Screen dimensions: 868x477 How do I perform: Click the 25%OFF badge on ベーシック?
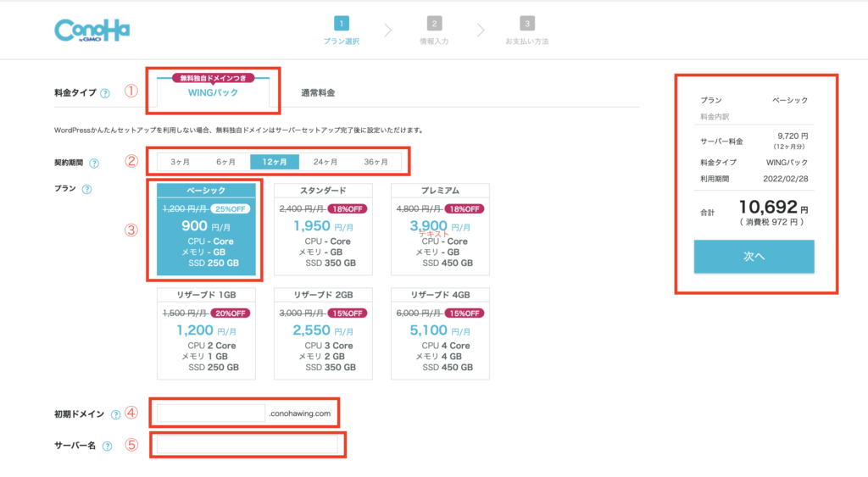pos(231,209)
